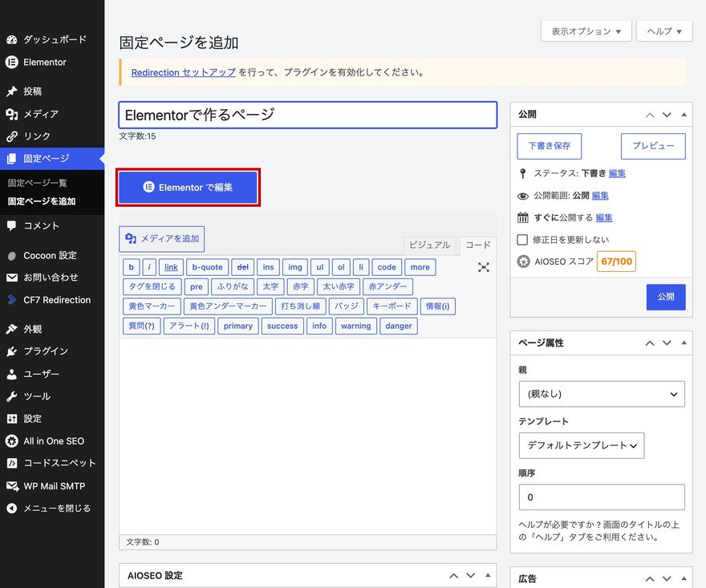The width and height of the screenshot is (706, 588).
Task: Click the 67/100 AIOSEO score badge
Action: point(616,262)
